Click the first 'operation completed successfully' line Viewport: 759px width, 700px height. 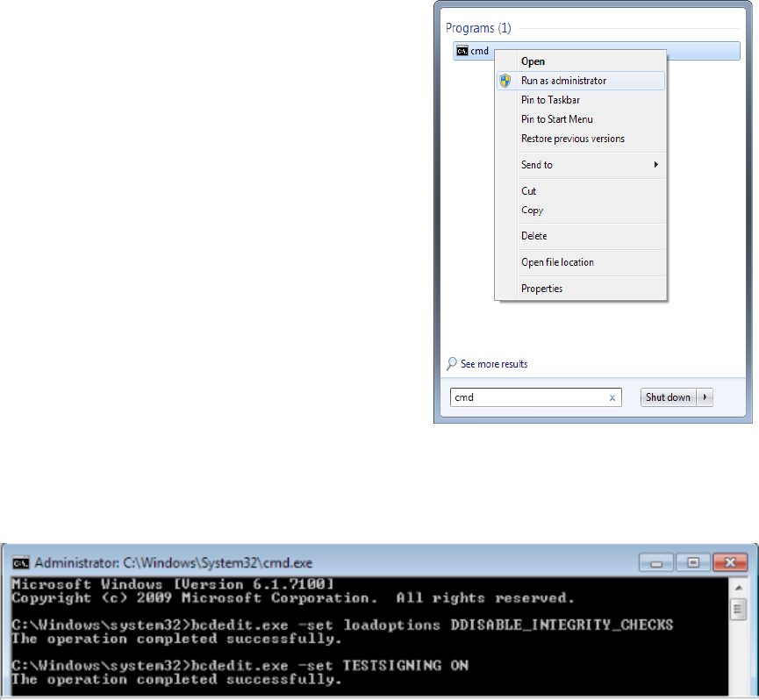pyautogui.click(x=176, y=639)
